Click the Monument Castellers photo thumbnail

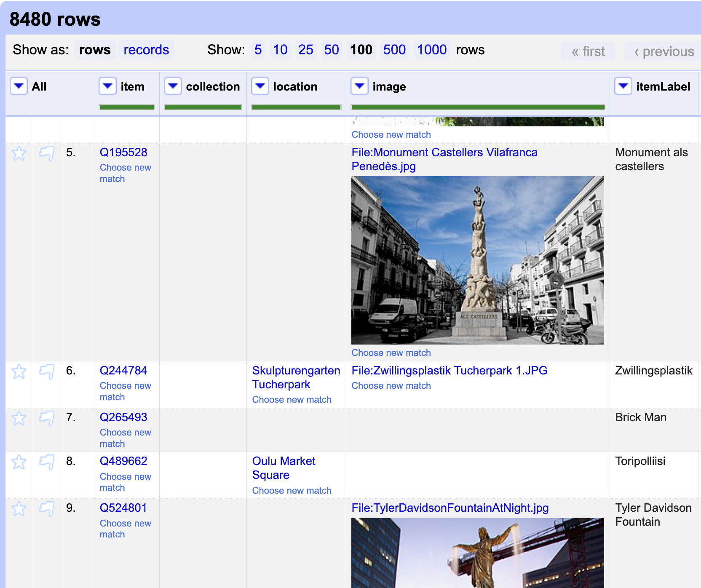478,260
